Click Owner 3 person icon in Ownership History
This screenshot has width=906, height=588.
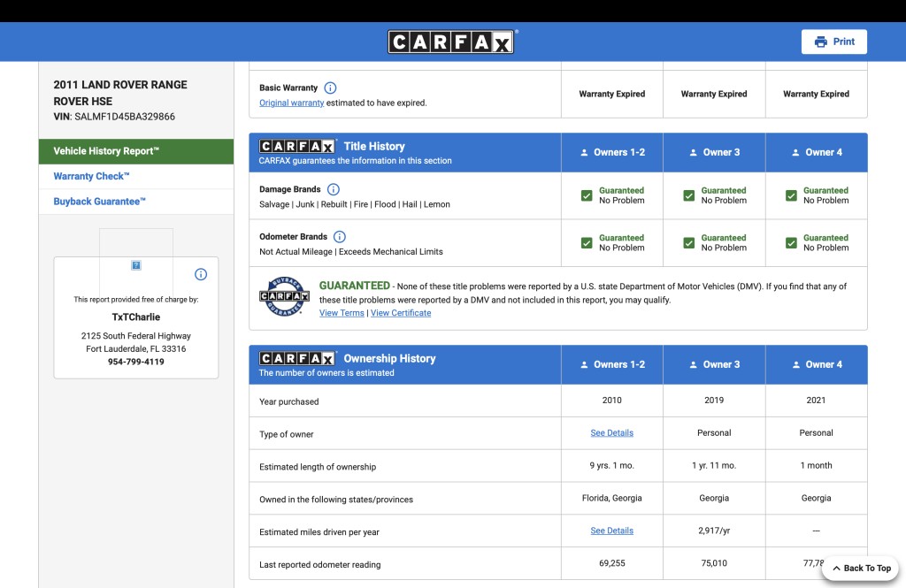click(694, 364)
